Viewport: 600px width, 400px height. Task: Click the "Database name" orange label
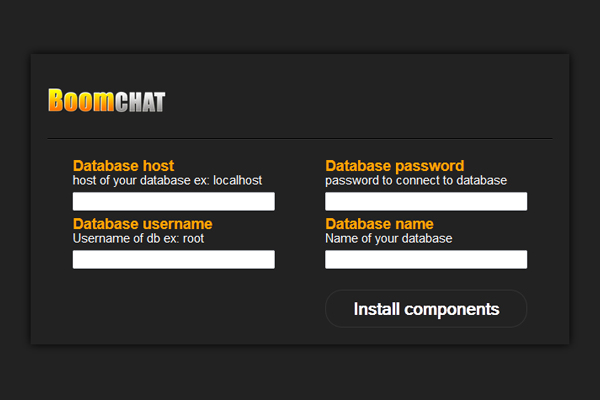point(379,224)
